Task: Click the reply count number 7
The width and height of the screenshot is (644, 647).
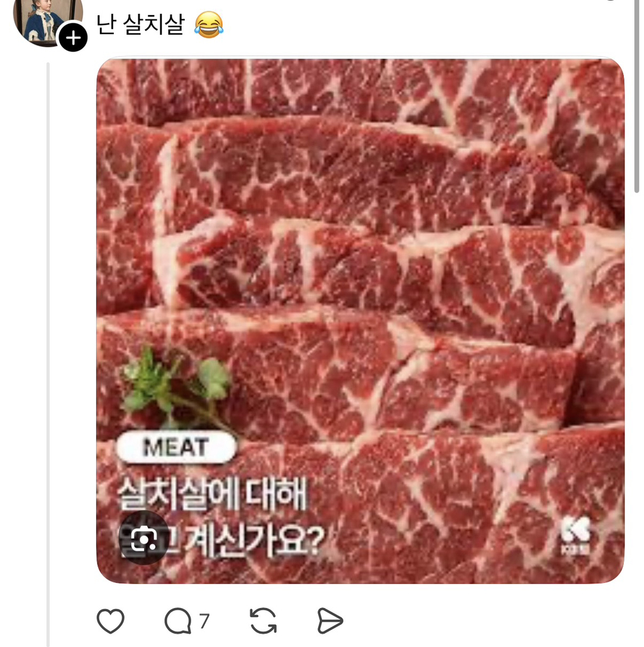Action: [x=204, y=621]
